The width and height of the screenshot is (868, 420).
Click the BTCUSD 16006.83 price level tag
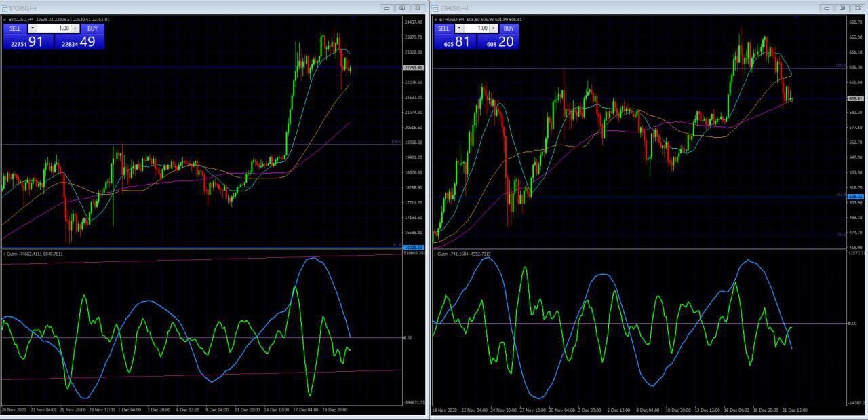click(413, 247)
